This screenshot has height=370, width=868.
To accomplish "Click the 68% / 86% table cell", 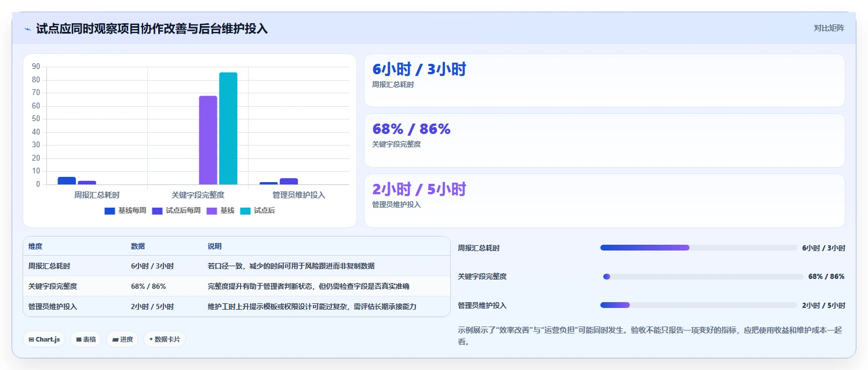I will [148, 286].
